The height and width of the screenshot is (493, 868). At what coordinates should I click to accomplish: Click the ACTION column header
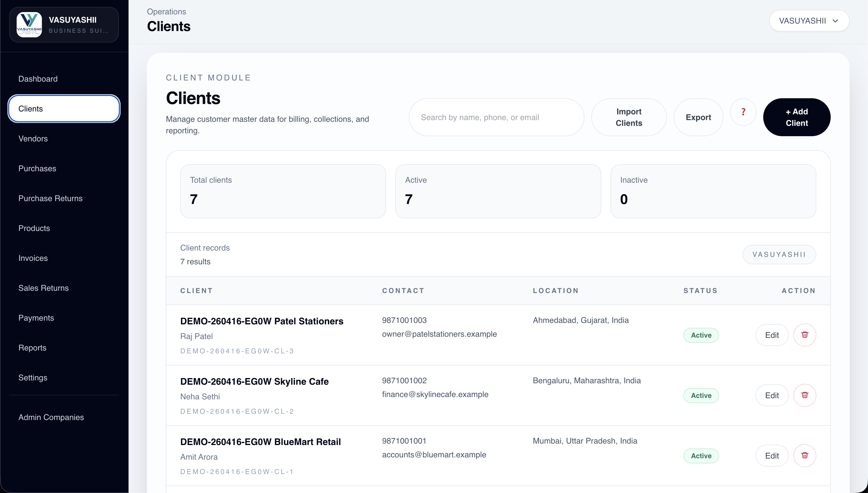click(799, 290)
